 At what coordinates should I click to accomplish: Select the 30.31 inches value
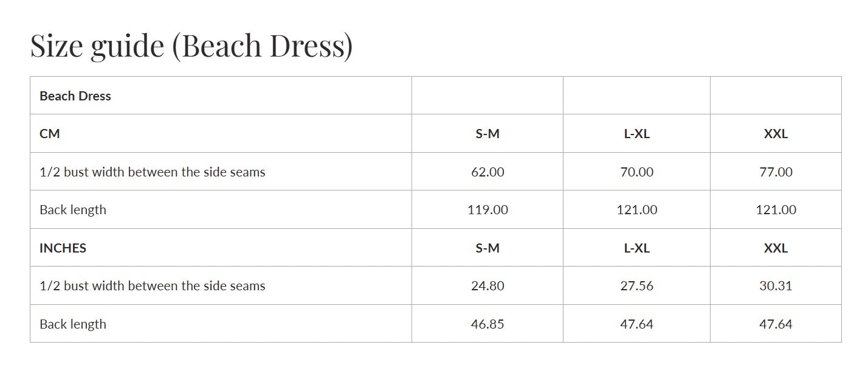click(776, 286)
